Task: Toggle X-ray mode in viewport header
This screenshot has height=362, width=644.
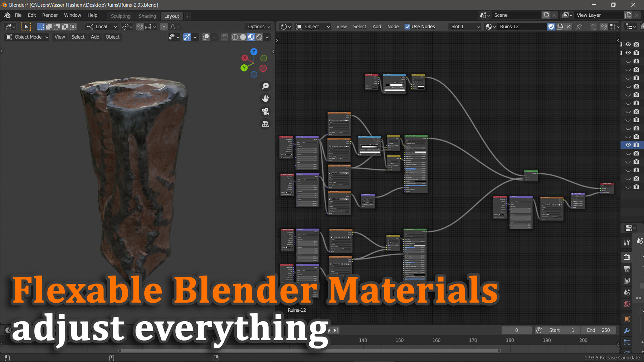Action: click(x=224, y=37)
